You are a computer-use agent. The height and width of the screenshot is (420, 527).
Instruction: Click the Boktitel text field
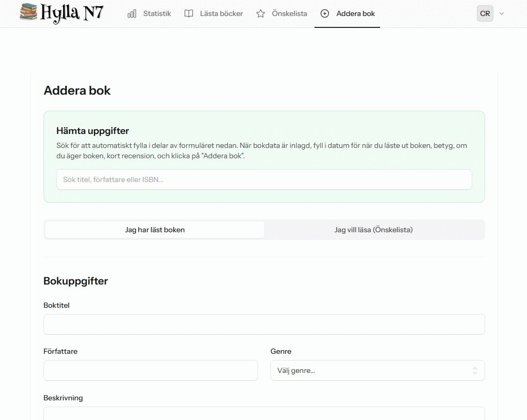tap(264, 324)
